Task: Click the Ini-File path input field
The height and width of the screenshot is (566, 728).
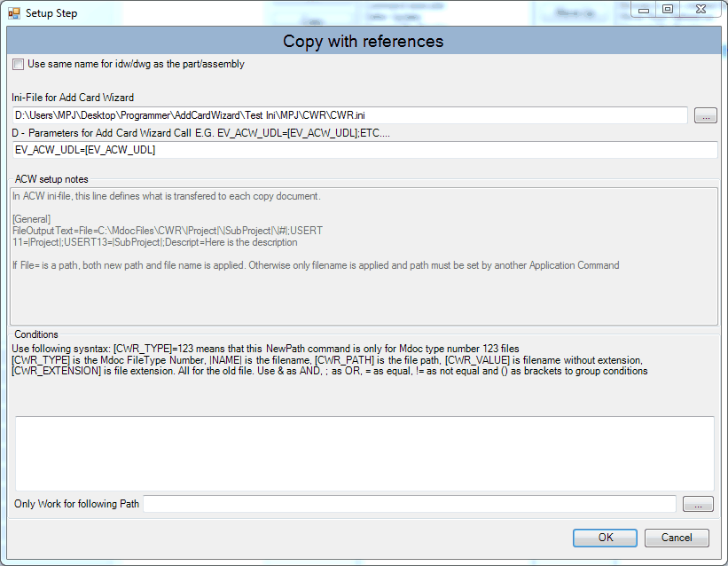Action: [x=350, y=115]
